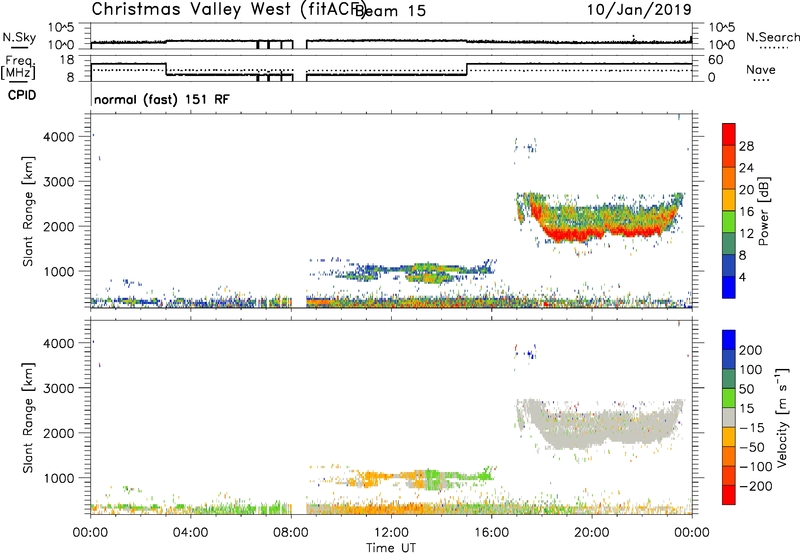Click the date "10/Jan/2019"

[639, 10]
